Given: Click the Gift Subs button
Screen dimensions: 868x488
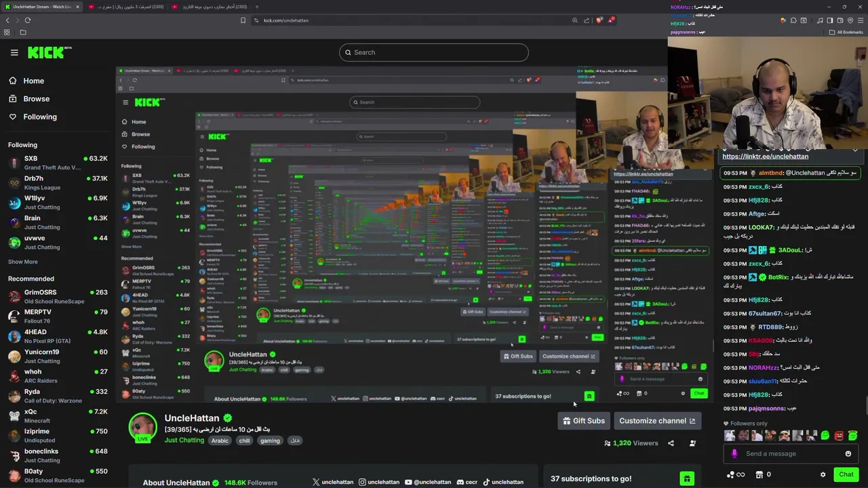Looking at the screenshot, I should pyautogui.click(x=584, y=421).
